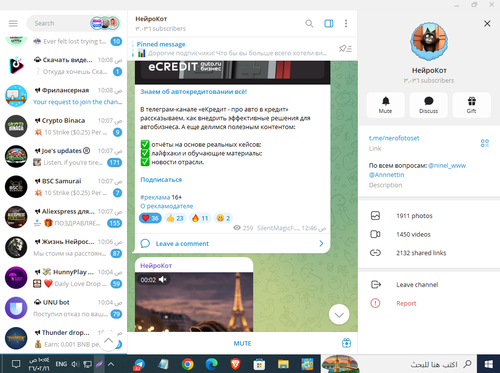Add smiley reaction showing 2

[x=223, y=218]
